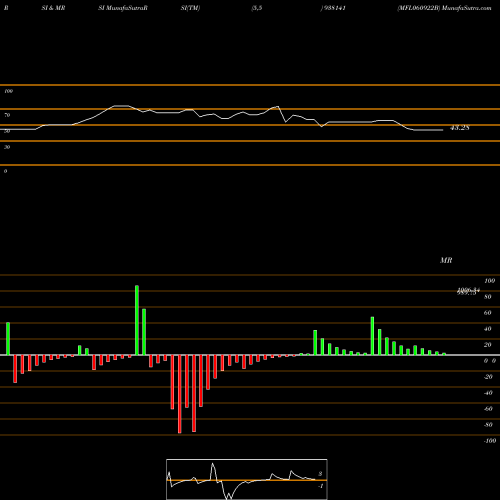Click the histogram axis label -60

[488, 409]
